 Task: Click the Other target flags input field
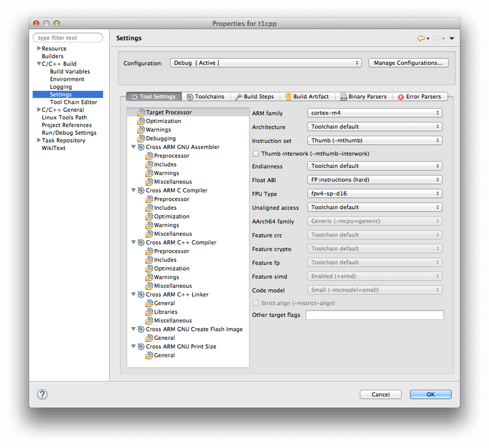click(374, 315)
